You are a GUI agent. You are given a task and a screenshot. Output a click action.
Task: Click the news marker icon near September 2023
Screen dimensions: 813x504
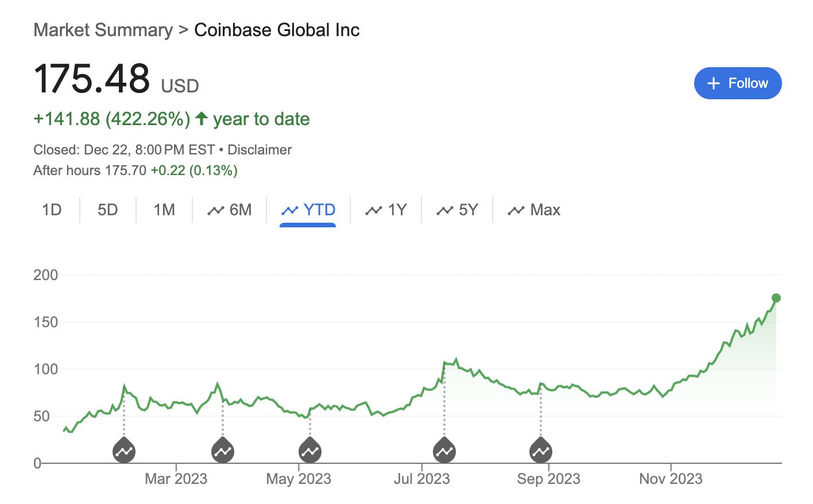tap(541, 451)
